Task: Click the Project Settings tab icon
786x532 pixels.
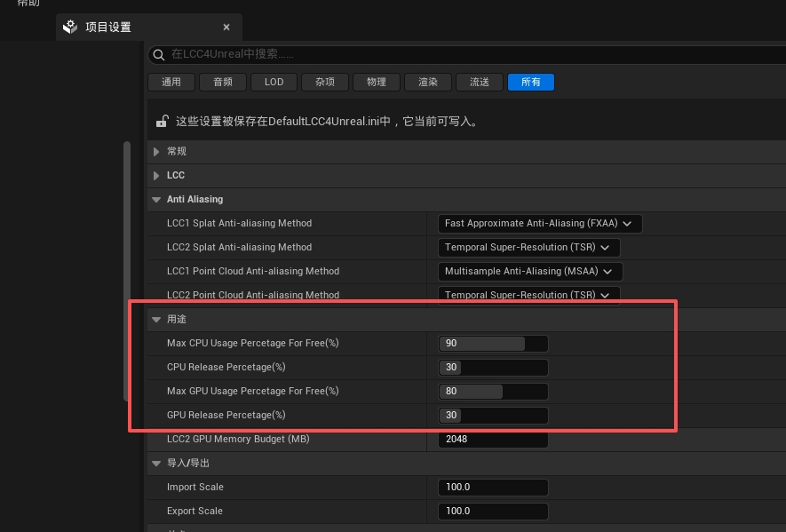Action: (70, 27)
